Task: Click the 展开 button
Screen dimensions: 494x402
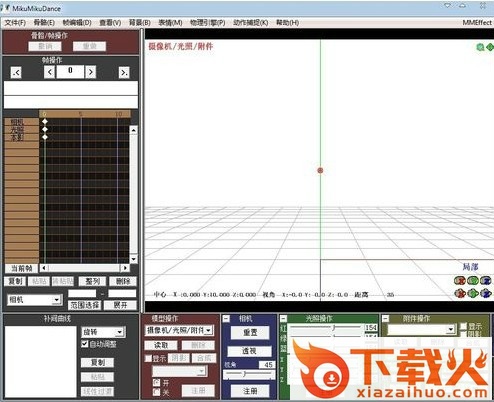Action: pyautogui.click(x=120, y=305)
